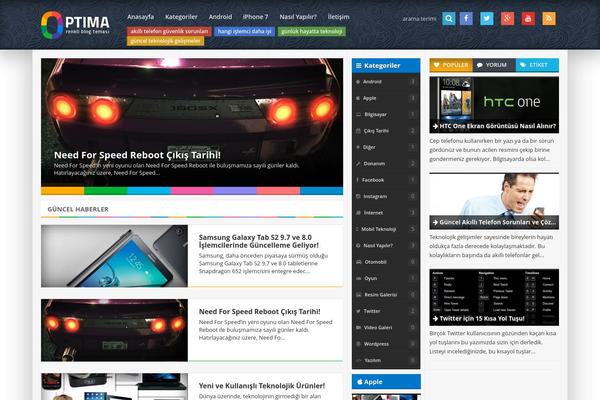Open the Donanım category
The height and width of the screenshot is (400, 600).
coord(386,163)
